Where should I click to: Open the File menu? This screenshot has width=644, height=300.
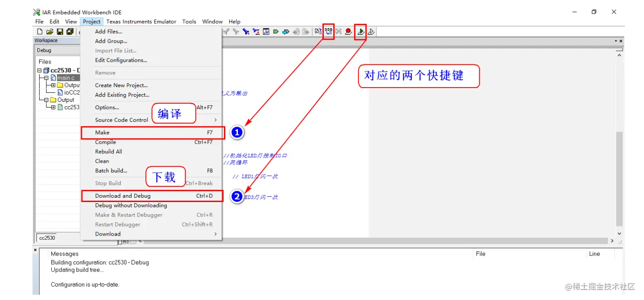pos(39,21)
